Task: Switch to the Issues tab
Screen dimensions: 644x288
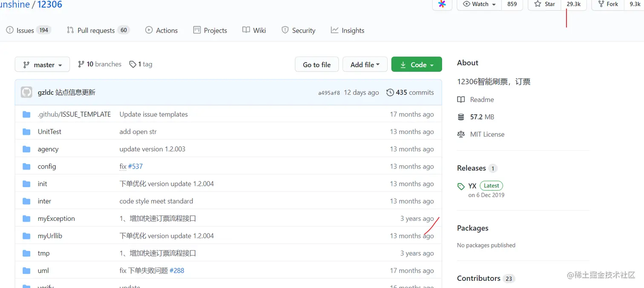Action: point(29,30)
